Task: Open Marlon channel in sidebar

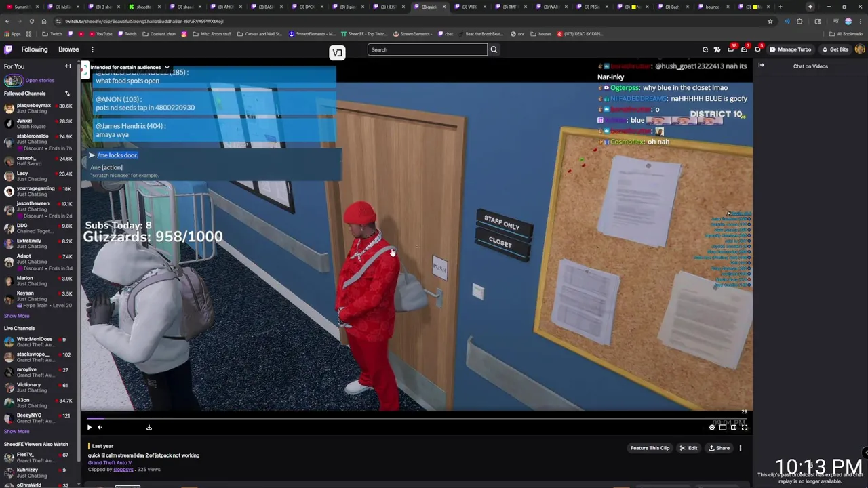Action: [x=39, y=281]
